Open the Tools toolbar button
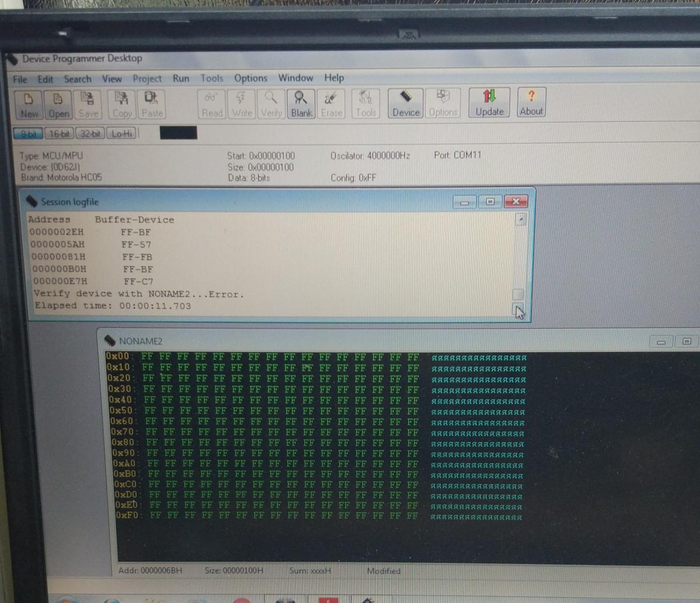The height and width of the screenshot is (603, 700). (x=366, y=104)
